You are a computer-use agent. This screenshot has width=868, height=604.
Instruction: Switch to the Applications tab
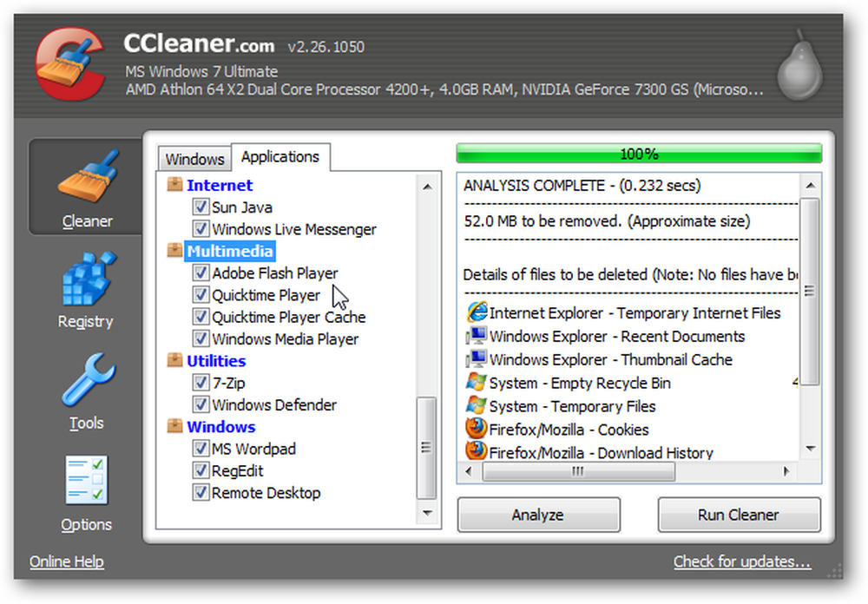(280, 157)
